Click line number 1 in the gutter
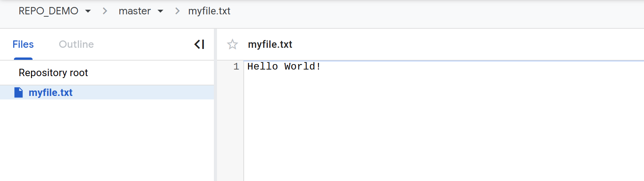 click(236, 66)
